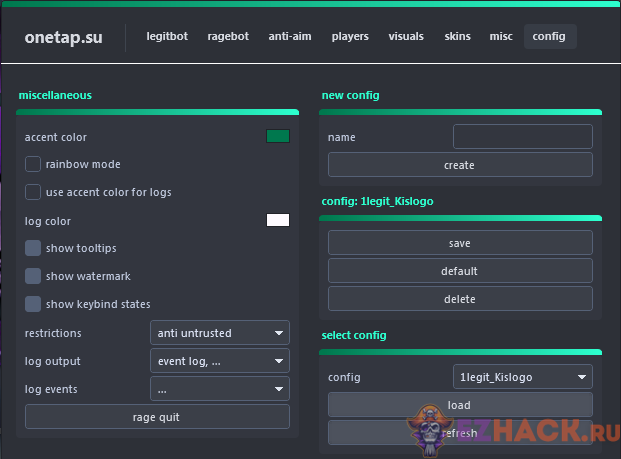This screenshot has height=459, width=621.
Task: Expand the restrictions dropdown
Action: coord(220,333)
